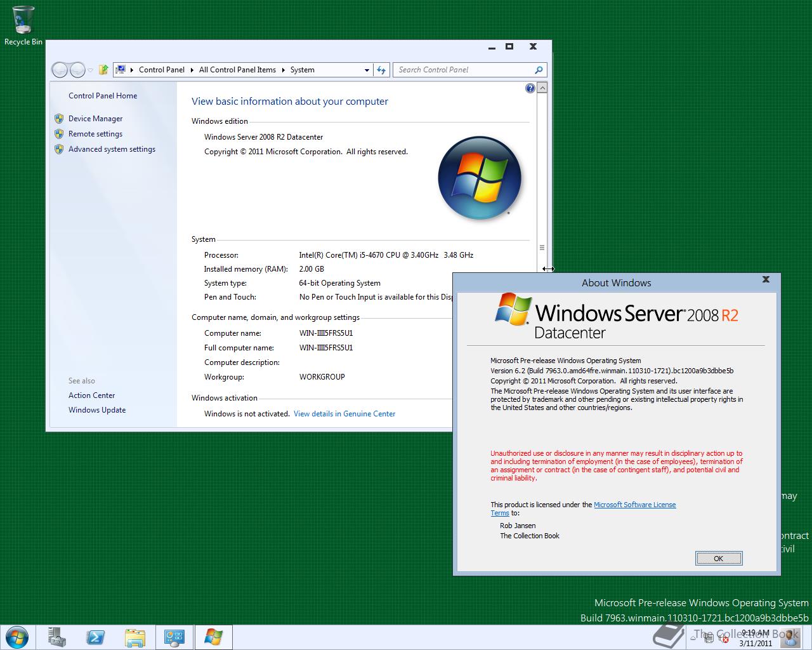Open Action Center under See also
The width and height of the screenshot is (812, 650).
92,395
